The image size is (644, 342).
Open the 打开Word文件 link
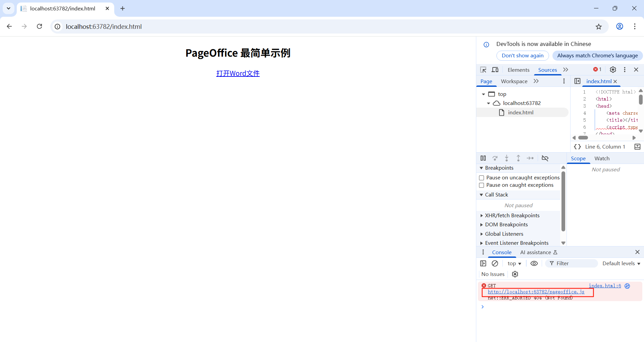238,73
